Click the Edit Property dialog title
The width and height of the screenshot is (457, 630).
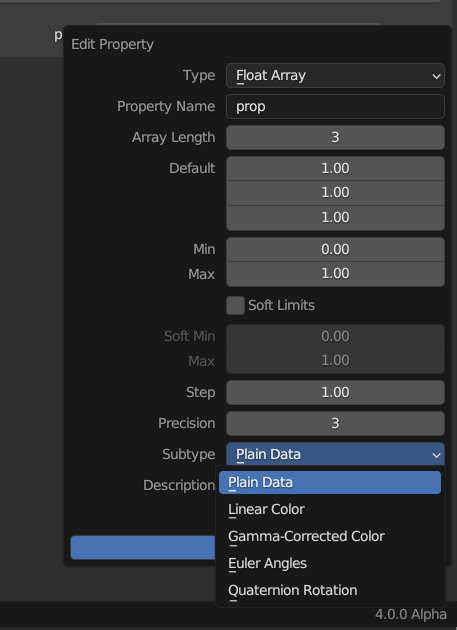pyautogui.click(x=112, y=44)
